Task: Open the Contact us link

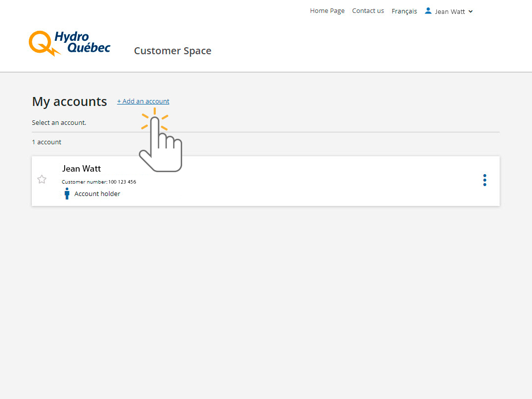Action: [x=368, y=11]
